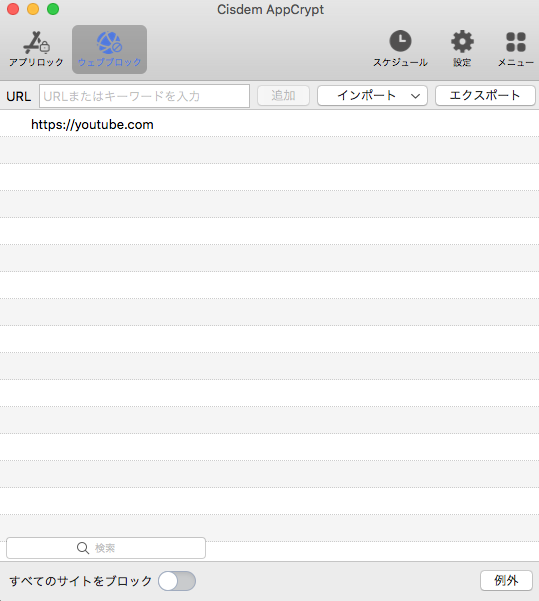
Task: Open the メニュー grid icon
Action: click(516, 42)
